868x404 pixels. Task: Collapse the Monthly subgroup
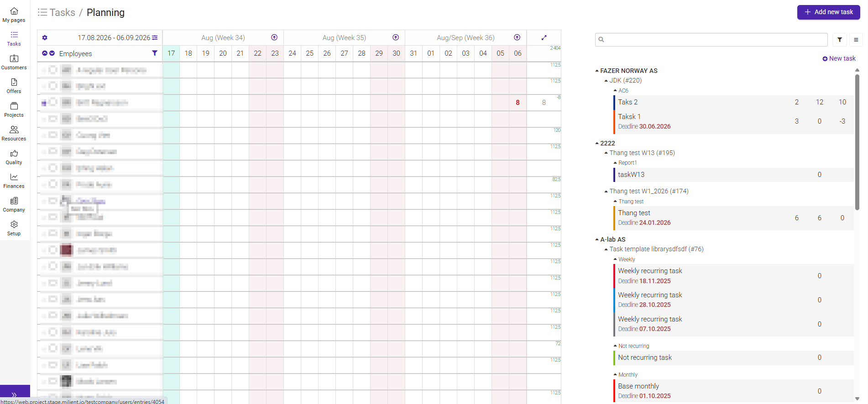coord(615,375)
